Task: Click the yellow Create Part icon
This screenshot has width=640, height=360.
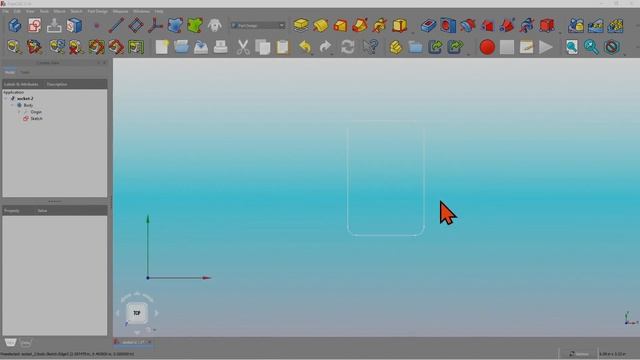Action: [x=396, y=47]
